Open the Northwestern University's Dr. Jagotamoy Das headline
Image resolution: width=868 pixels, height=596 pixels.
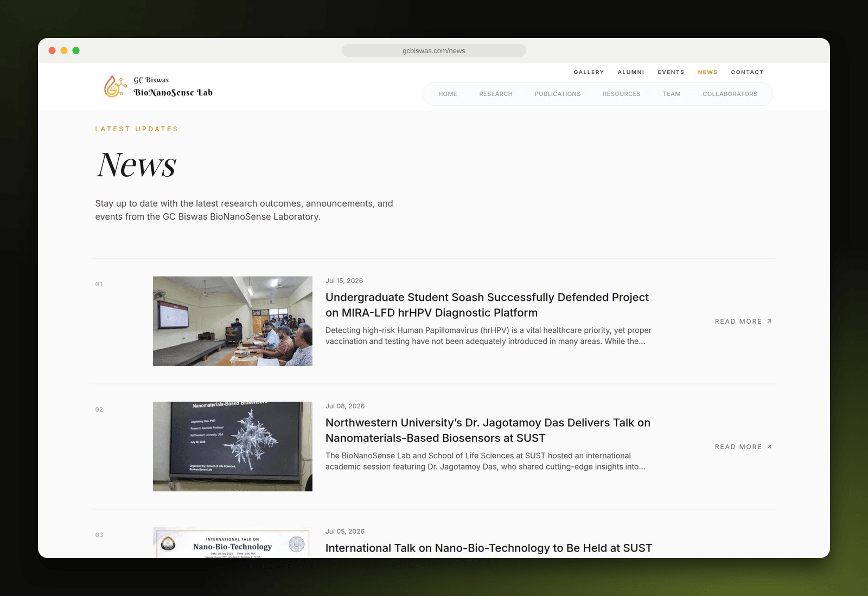[x=488, y=430]
